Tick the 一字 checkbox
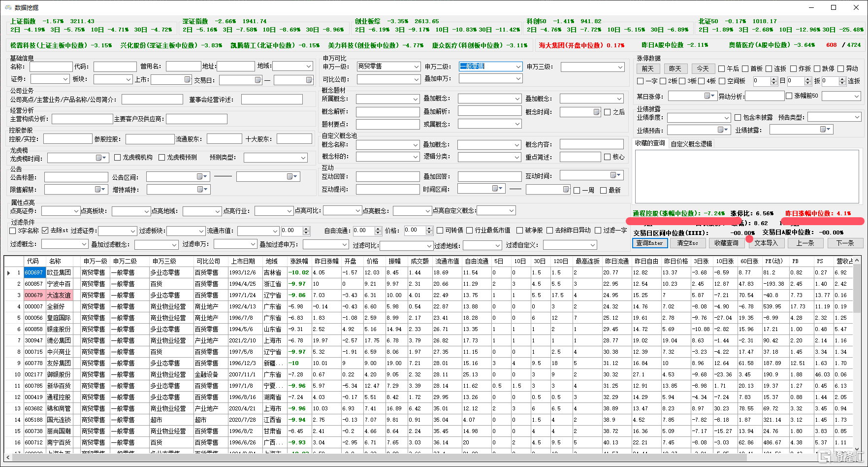The image size is (868, 467). (x=640, y=81)
